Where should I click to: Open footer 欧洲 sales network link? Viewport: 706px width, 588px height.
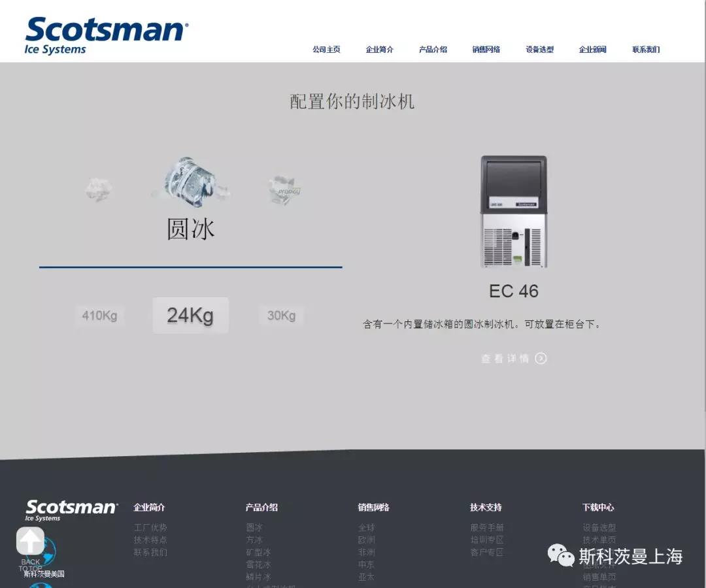pos(367,540)
